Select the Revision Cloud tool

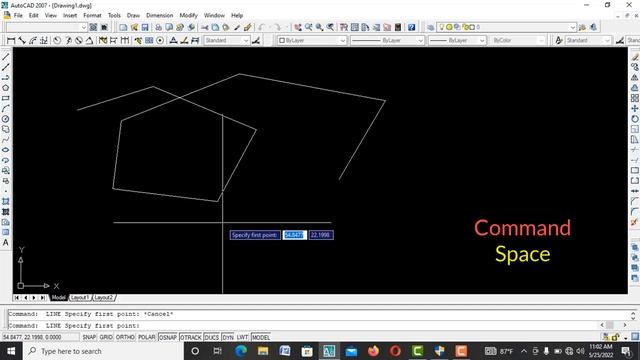[x=6, y=129]
